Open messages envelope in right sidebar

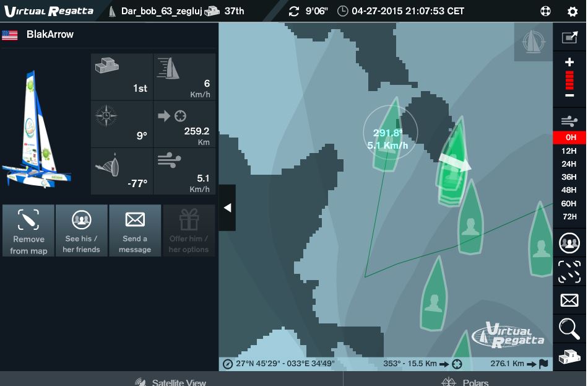(x=569, y=300)
